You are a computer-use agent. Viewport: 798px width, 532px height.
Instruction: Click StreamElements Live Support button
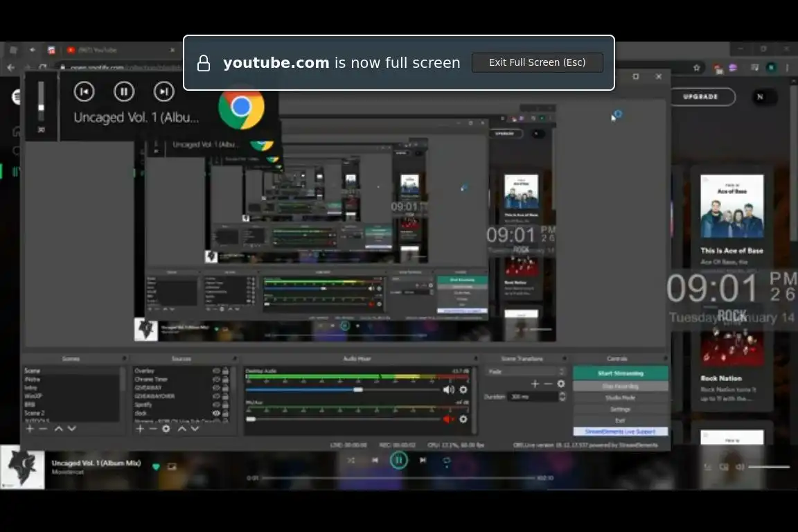[621, 432]
